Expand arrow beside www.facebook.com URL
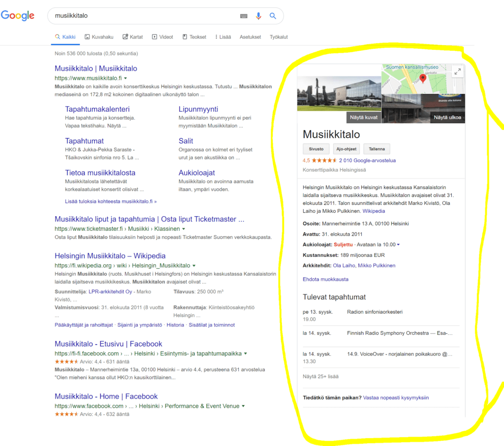The height and width of the screenshot is (446, 504). click(x=243, y=406)
